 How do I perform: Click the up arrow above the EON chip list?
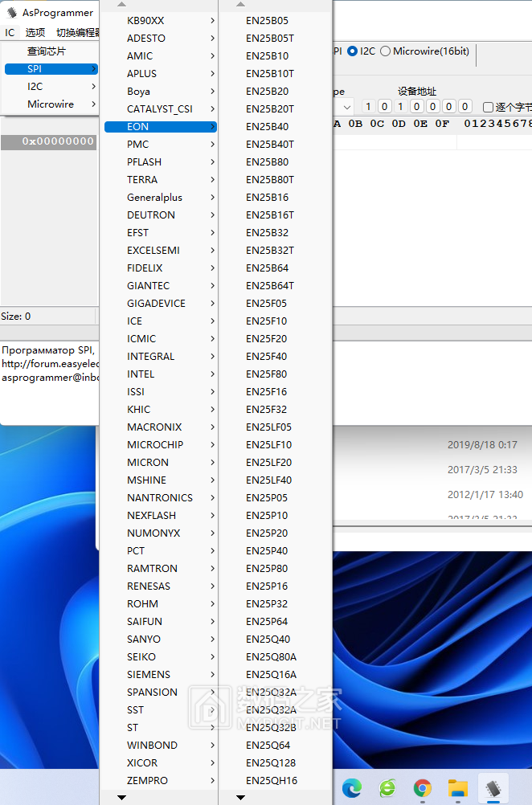pos(240,5)
